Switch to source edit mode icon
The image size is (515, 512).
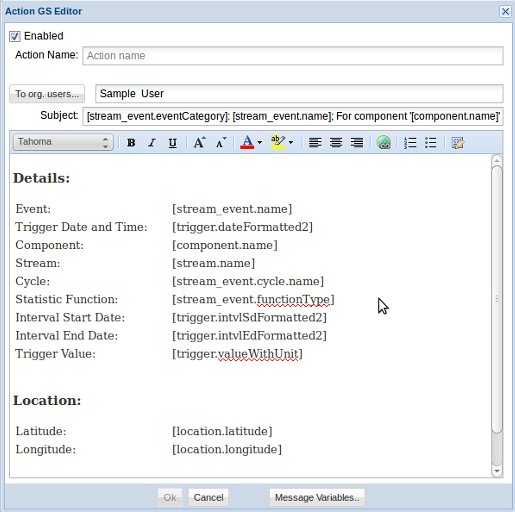coord(458,143)
